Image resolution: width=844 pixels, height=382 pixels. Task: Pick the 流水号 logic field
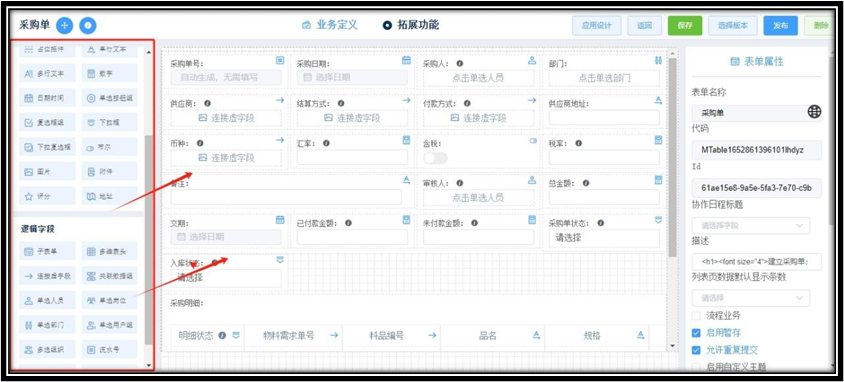[x=109, y=350]
